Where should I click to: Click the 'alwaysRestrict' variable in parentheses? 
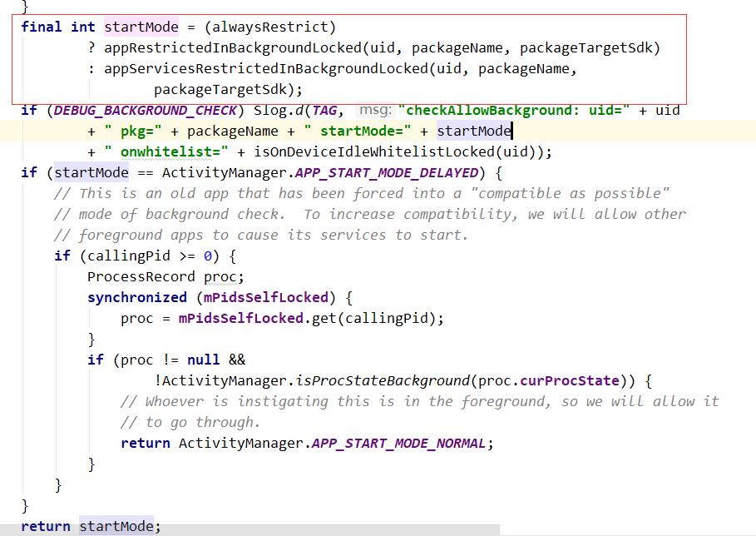(x=270, y=27)
